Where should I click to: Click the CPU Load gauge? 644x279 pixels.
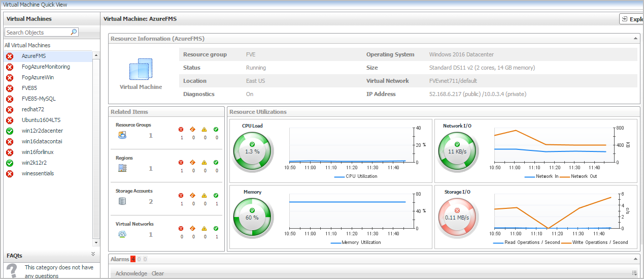(x=252, y=150)
